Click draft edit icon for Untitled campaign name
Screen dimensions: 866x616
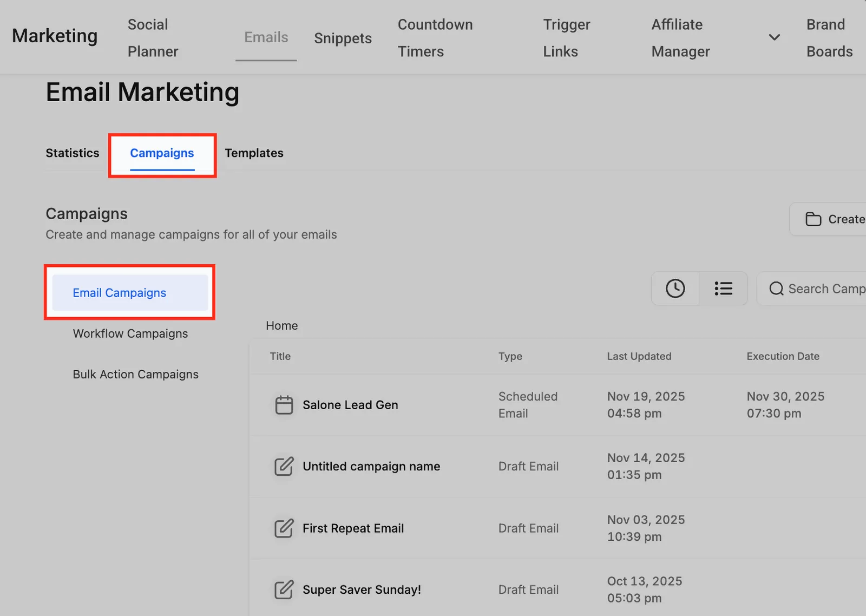coord(284,466)
